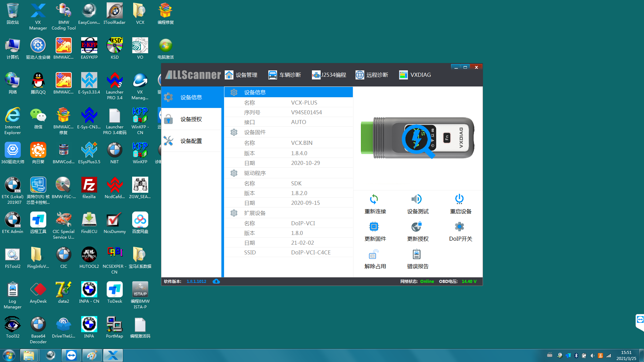
Task: Click the 设备固件 section header
Action: click(288, 132)
